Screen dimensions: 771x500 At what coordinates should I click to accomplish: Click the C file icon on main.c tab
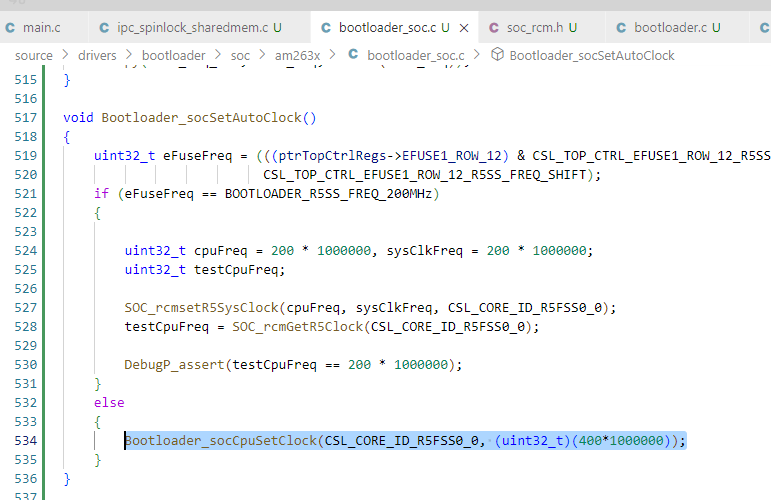(x=10, y=28)
